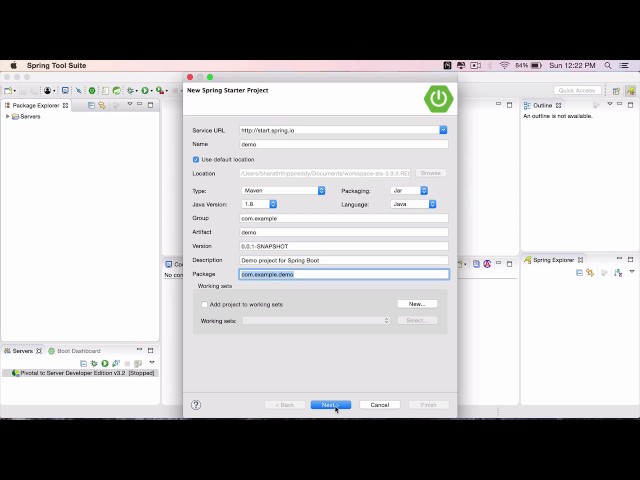Open Servers view menu arrow
The width and height of the screenshot is (640, 480).
click(152, 362)
